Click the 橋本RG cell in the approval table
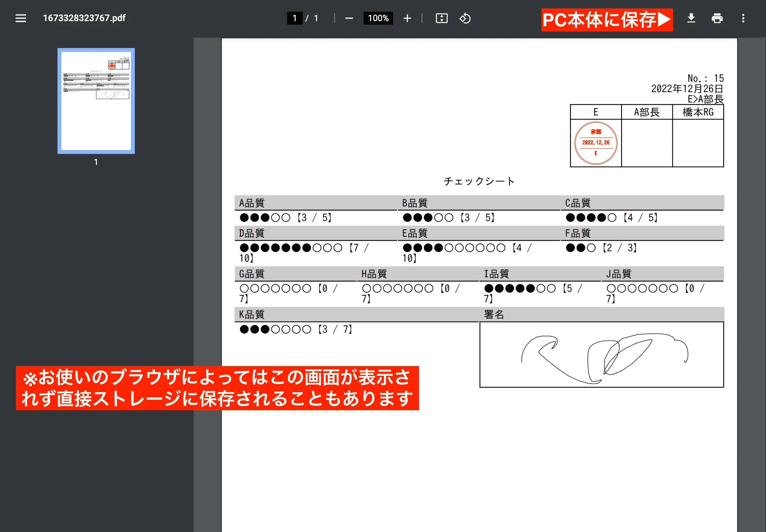 pyautogui.click(x=698, y=112)
